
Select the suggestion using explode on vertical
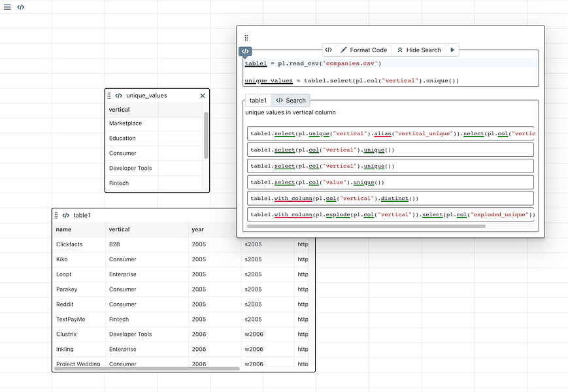(390, 215)
